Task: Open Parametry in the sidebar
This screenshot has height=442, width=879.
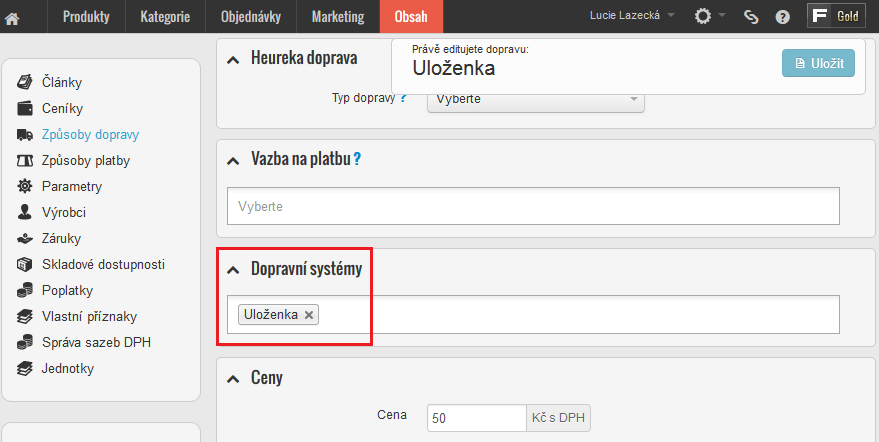Action: pyautogui.click(x=72, y=186)
